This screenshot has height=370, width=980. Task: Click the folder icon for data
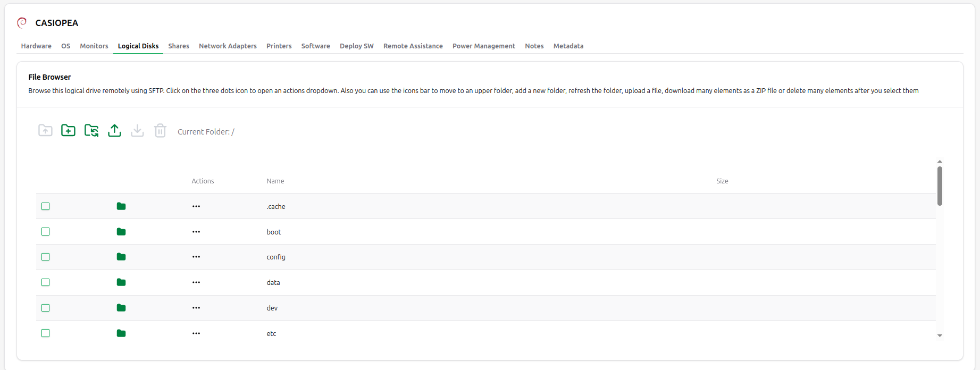[121, 282]
